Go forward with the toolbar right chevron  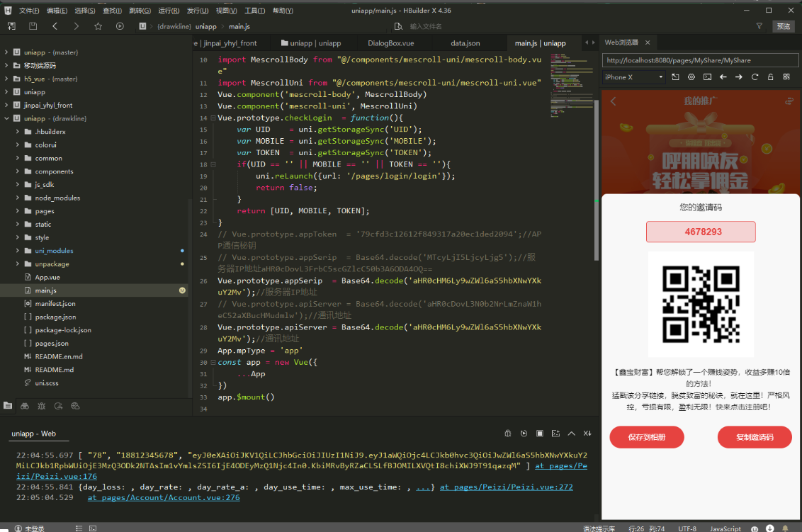[x=77, y=26]
